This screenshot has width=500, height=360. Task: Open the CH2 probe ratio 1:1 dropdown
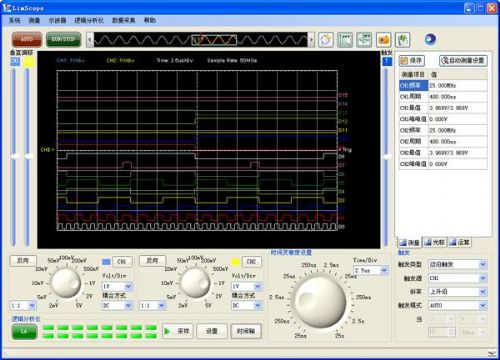[152, 305]
